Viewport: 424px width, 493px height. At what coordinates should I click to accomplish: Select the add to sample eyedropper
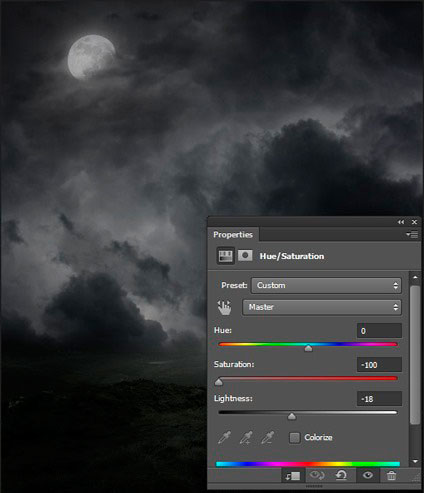point(246,437)
